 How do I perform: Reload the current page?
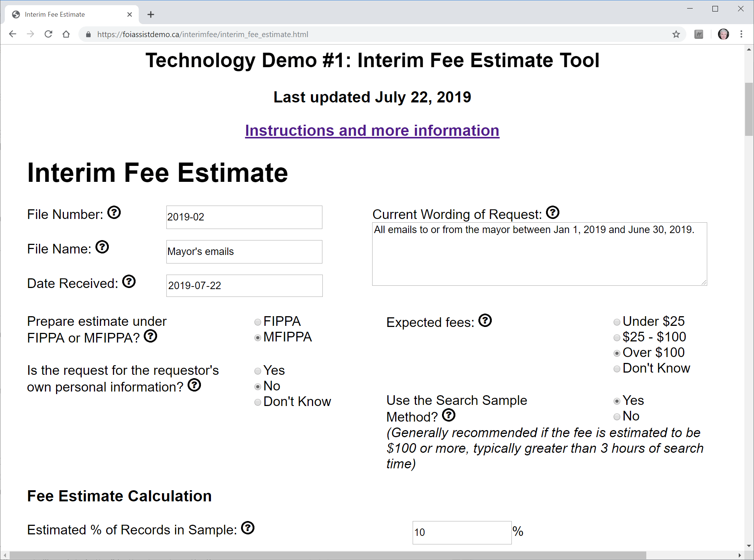(x=48, y=35)
